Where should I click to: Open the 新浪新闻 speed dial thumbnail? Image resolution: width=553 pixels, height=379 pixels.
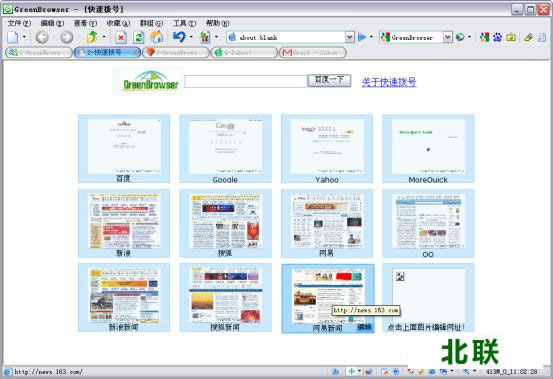pos(124,295)
